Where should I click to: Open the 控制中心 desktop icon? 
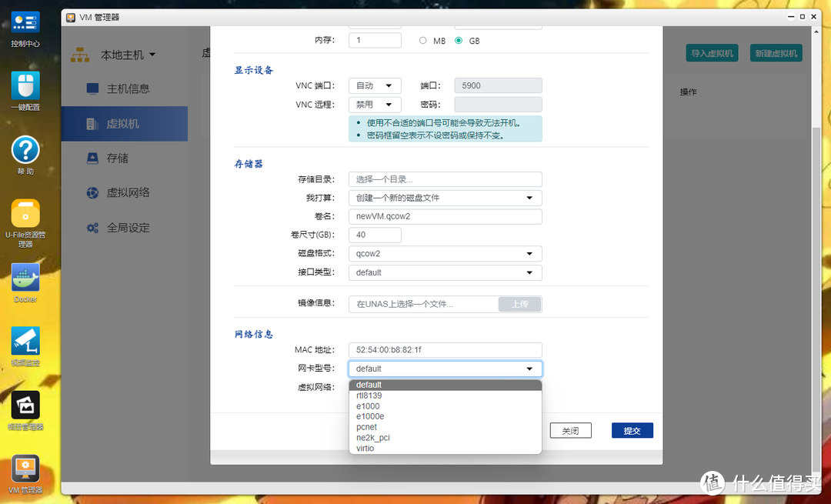click(25, 23)
